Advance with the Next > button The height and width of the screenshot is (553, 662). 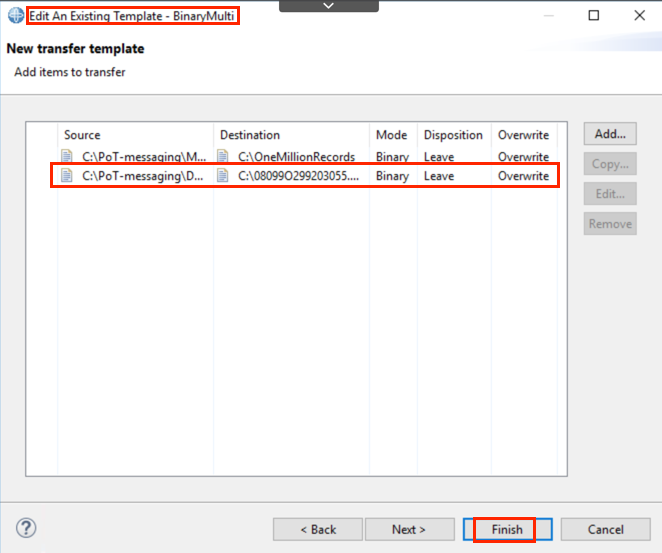(410, 529)
